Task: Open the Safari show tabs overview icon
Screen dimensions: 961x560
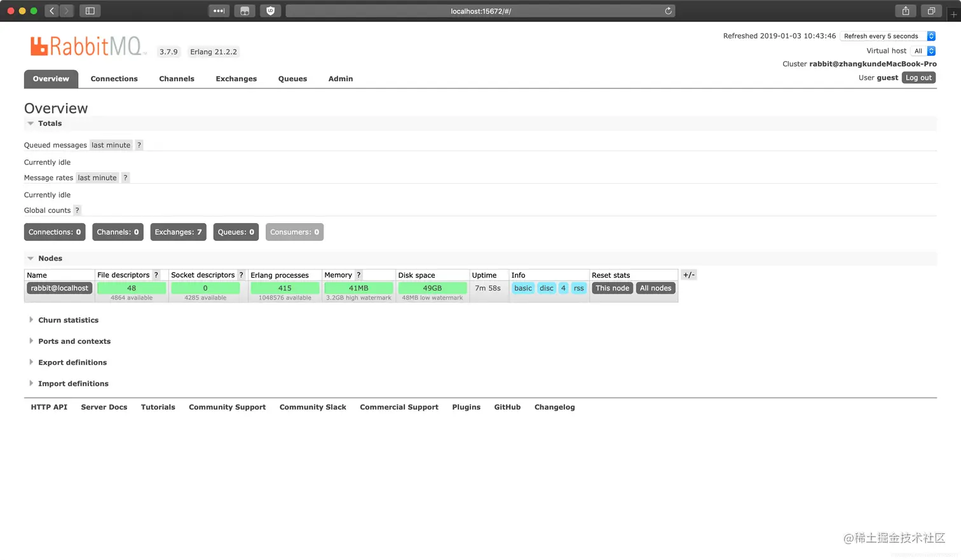Action: click(931, 11)
